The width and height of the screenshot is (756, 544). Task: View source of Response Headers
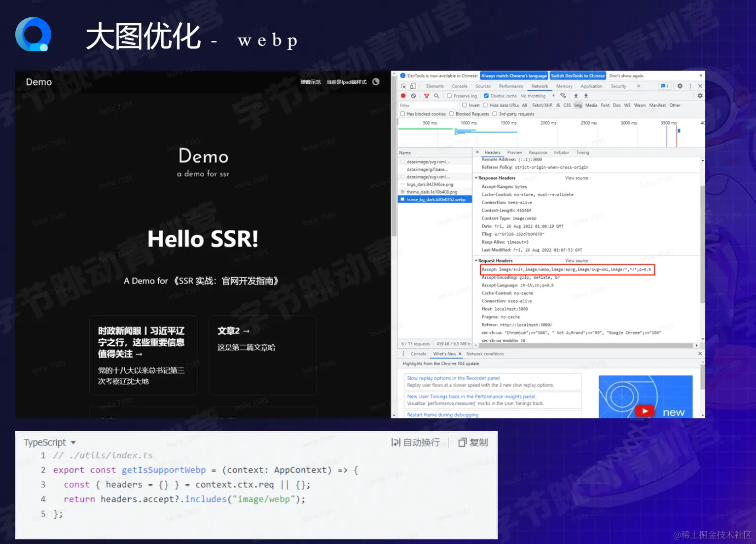pos(576,178)
